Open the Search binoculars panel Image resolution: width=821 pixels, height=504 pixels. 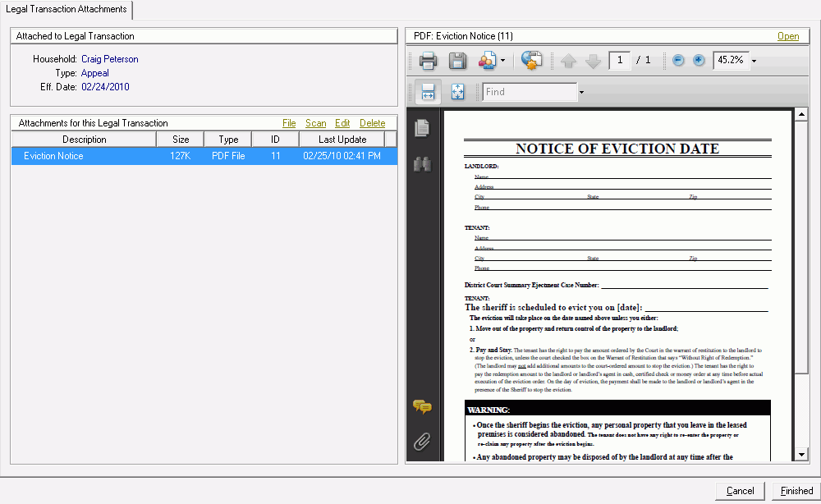tap(422, 163)
